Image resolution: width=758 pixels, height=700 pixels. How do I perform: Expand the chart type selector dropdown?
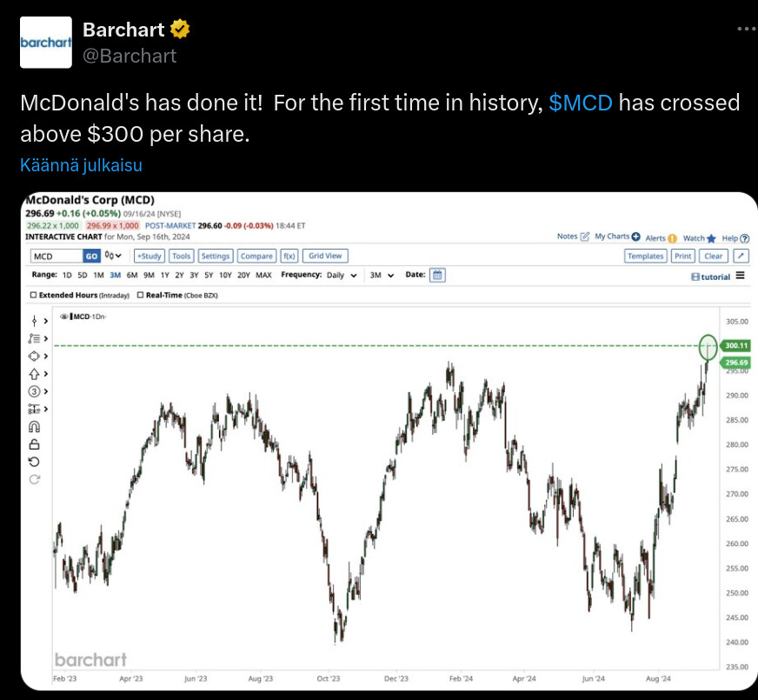tap(114, 256)
